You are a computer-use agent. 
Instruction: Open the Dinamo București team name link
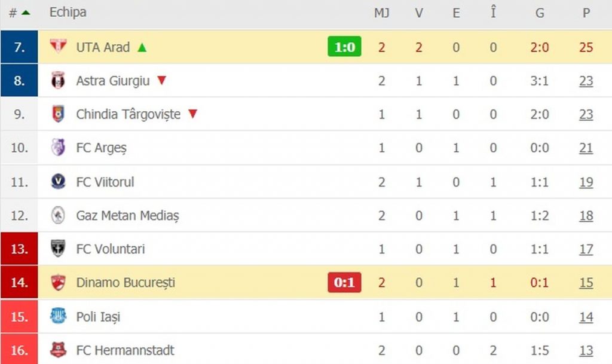tap(126, 283)
